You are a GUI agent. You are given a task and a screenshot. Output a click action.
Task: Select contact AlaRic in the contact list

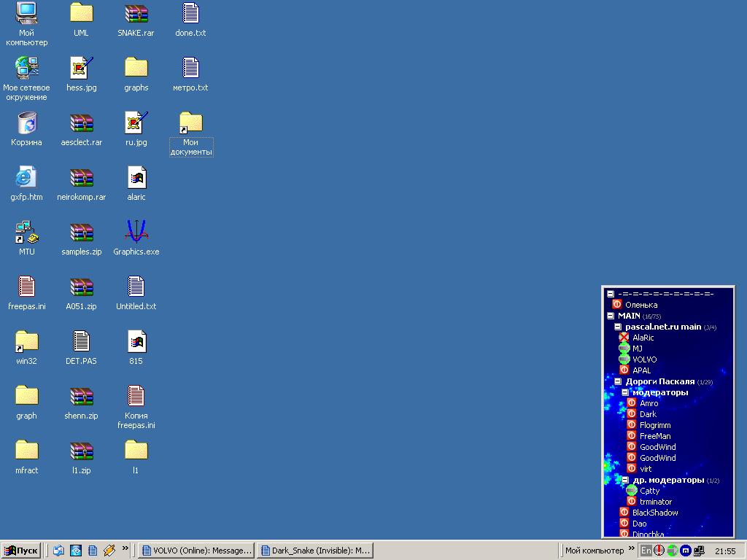[x=643, y=338]
